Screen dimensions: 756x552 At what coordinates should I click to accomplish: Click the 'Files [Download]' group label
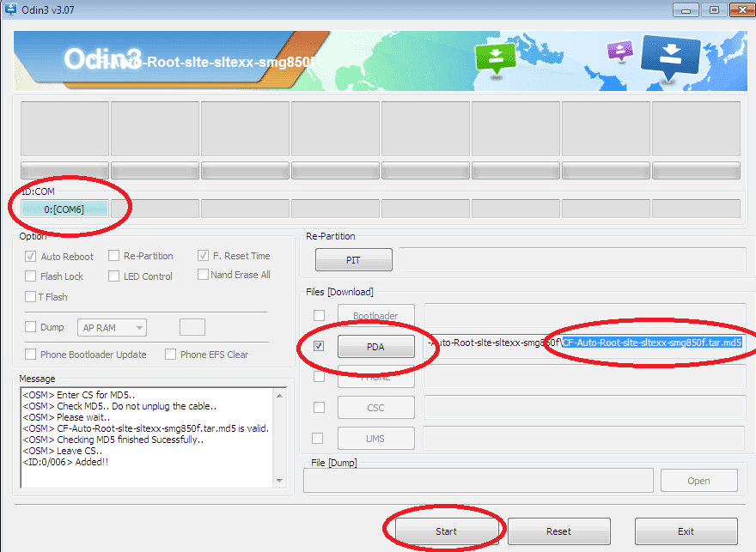[339, 292]
